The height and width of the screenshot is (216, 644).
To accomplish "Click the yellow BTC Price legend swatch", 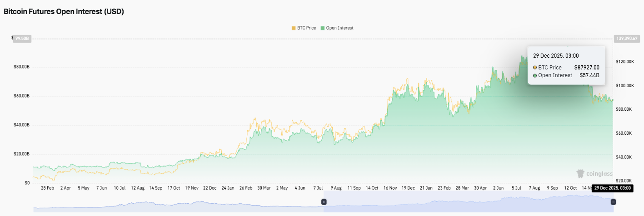I will pos(294,28).
